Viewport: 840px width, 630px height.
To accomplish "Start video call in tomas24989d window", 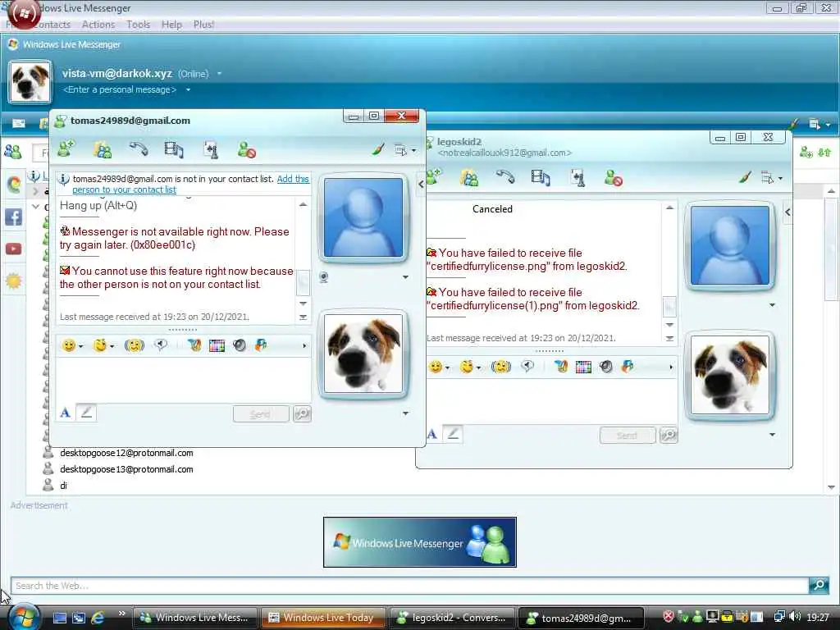I will pos(174,149).
